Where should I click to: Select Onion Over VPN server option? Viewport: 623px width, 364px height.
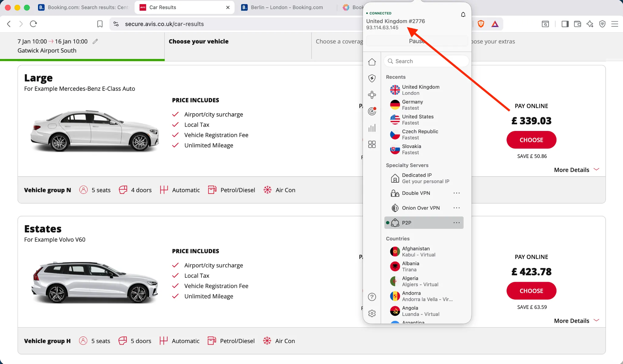click(421, 208)
